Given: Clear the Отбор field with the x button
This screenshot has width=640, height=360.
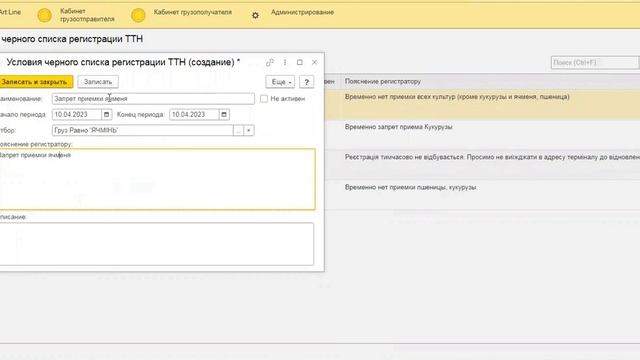Looking at the screenshot, I should coord(249,131).
